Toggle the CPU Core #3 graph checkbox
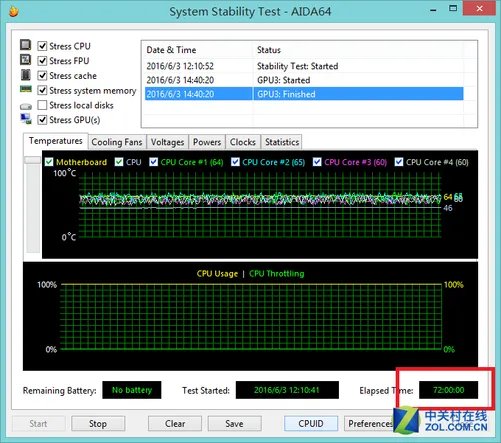 317,162
